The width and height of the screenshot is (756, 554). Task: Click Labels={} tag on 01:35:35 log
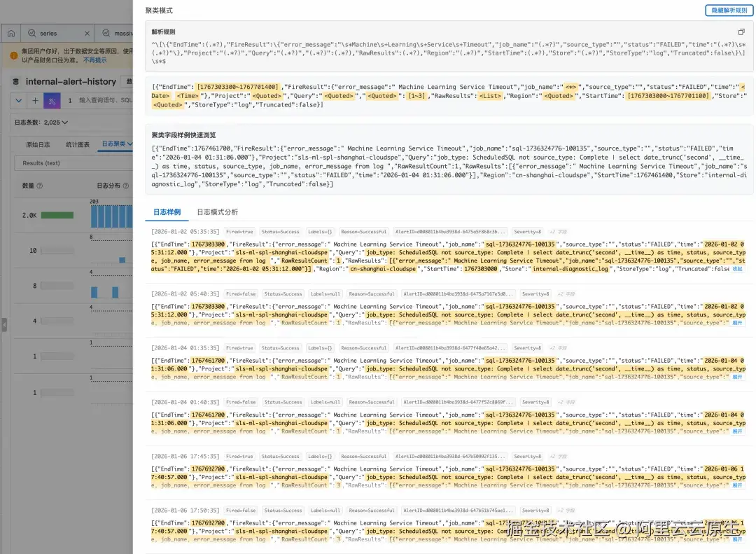320,348
